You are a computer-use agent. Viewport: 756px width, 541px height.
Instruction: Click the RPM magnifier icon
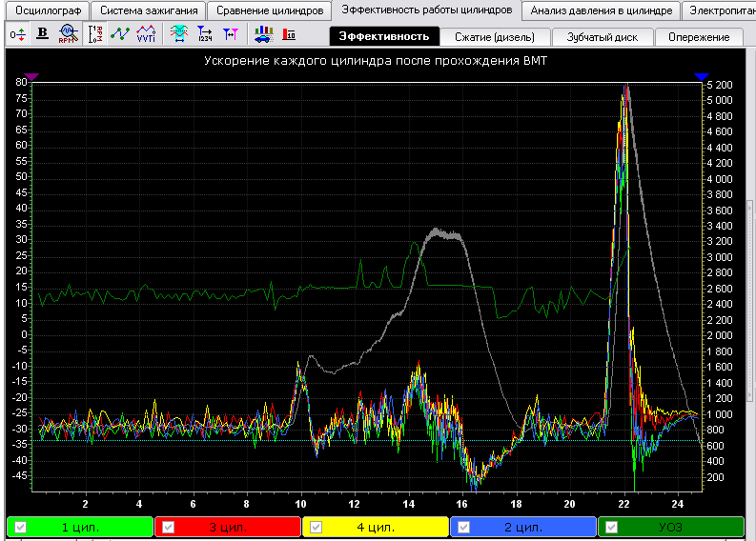69,34
